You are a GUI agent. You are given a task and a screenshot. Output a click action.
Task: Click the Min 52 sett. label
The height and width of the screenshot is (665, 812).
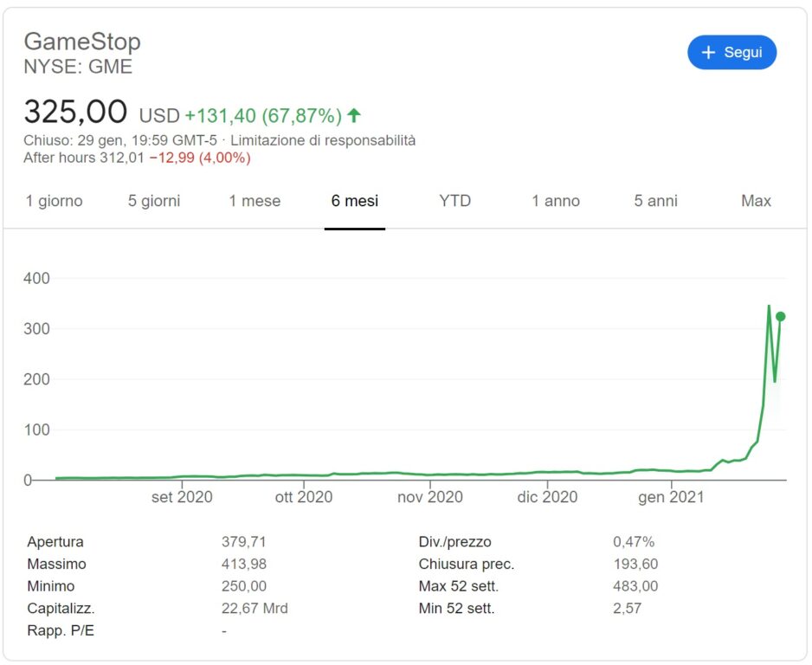(456, 609)
